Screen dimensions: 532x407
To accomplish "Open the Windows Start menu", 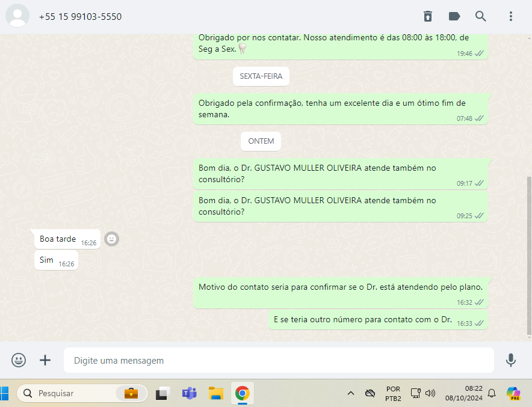I will point(4,393).
